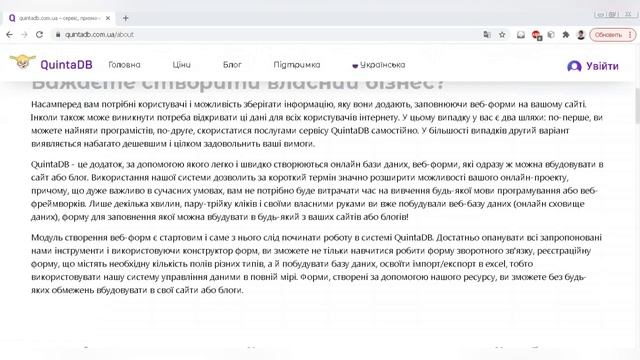Open the Блог menu item
640x360 pixels.
pos(232,65)
